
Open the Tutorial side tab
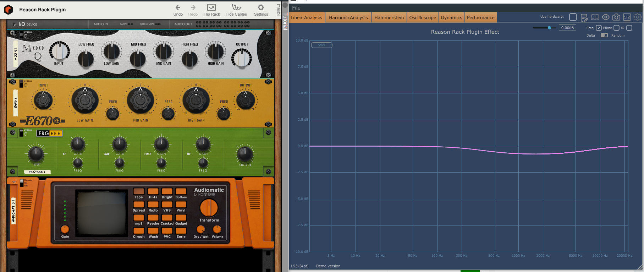click(x=285, y=21)
